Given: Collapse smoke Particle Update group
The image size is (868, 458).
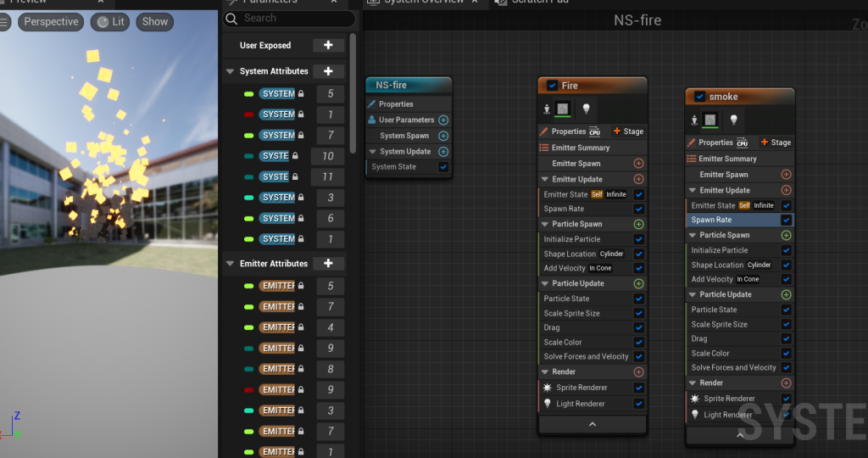Looking at the screenshot, I should [x=693, y=294].
